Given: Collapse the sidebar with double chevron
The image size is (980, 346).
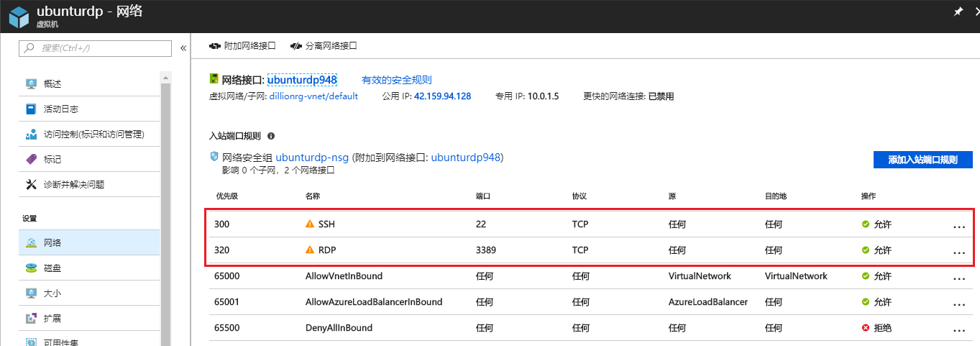Looking at the screenshot, I should tap(183, 48).
